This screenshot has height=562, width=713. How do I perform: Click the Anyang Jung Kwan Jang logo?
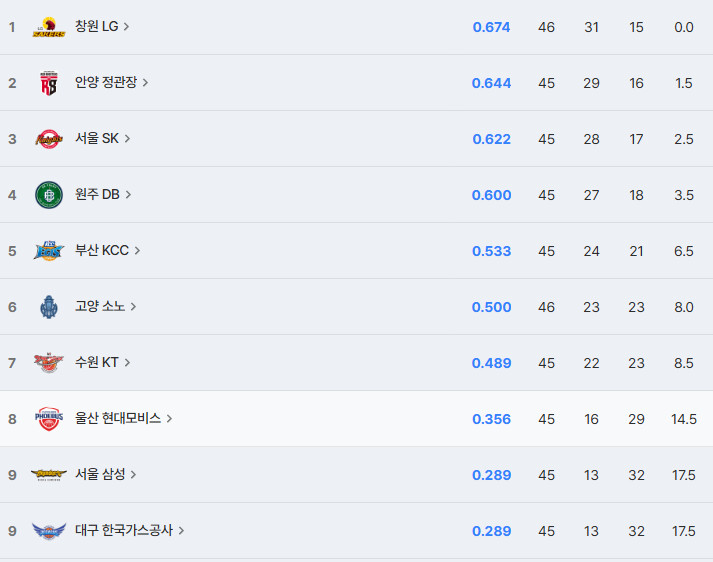coord(49,83)
